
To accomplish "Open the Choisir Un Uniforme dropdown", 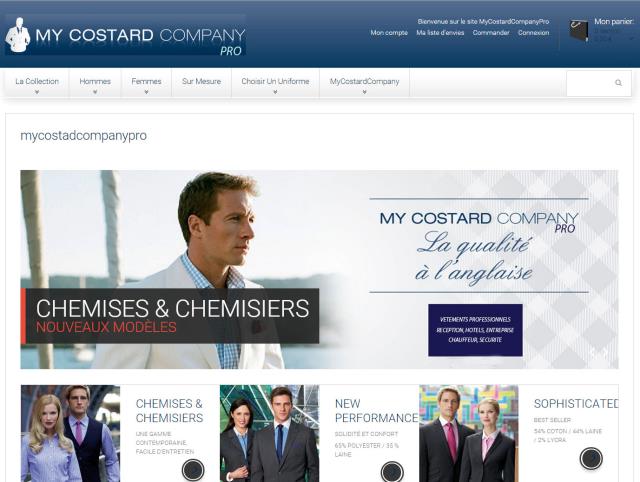I will [275, 84].
